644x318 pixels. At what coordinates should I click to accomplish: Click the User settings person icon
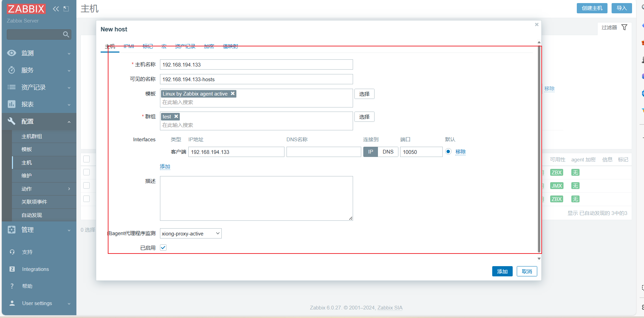(12, 303)
